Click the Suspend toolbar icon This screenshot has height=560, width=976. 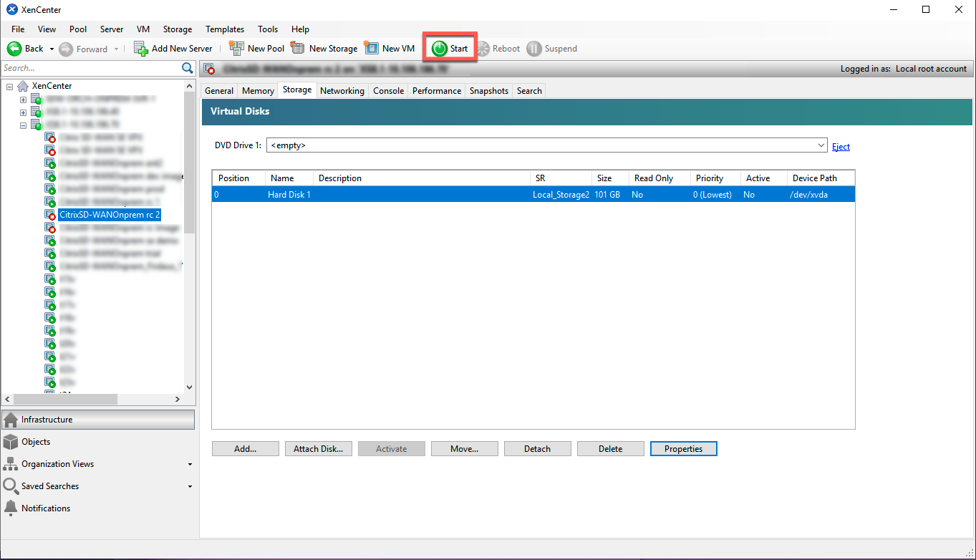[534, 49]
